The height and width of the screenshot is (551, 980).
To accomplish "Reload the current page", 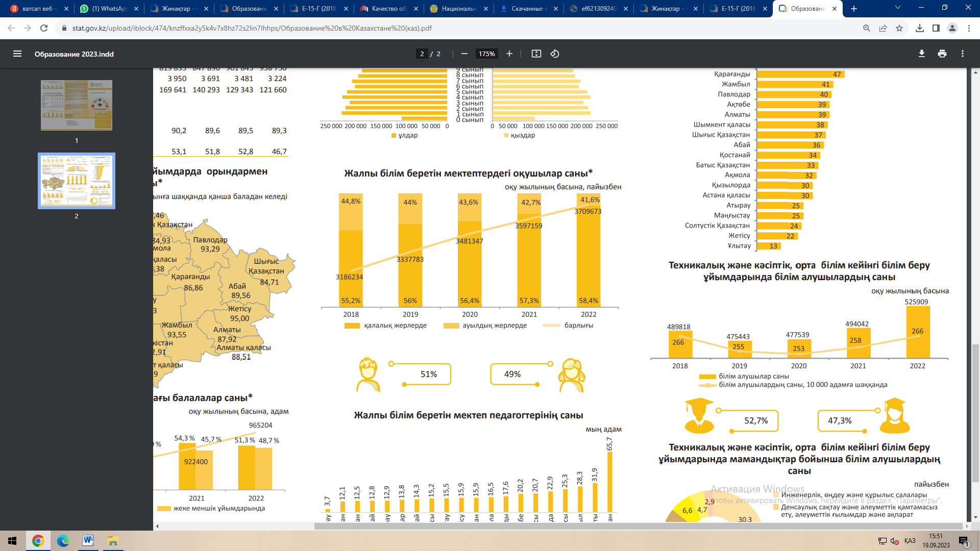I will (x=44, y=28).
